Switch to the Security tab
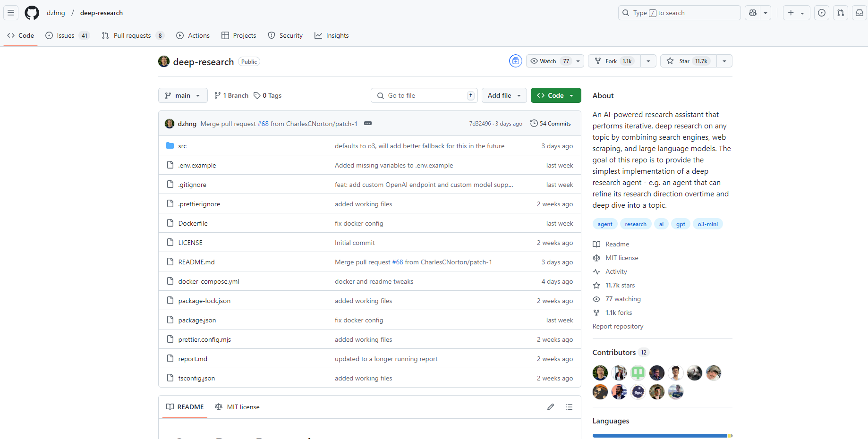Viewport: 868px width, 439px height. coord(285,35)
